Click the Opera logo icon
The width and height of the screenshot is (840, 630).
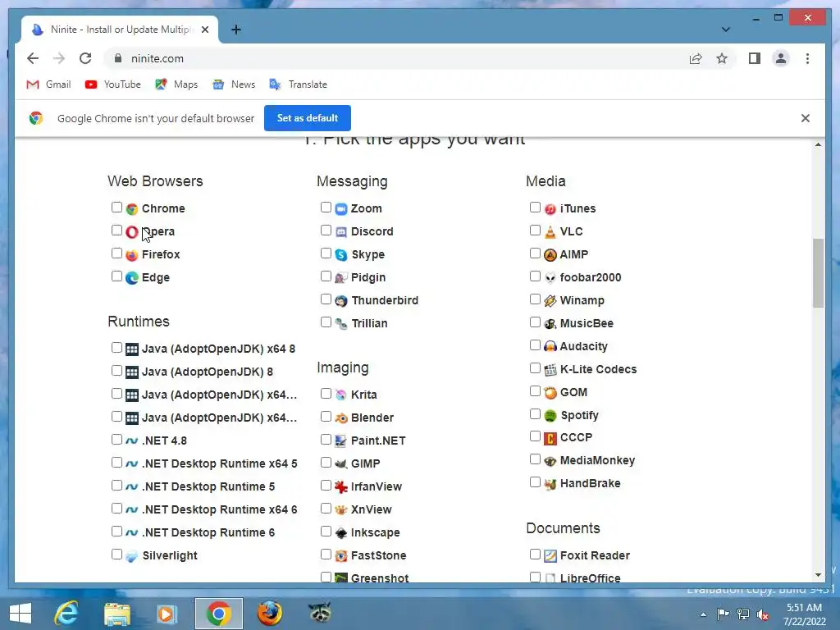point(132,232)
